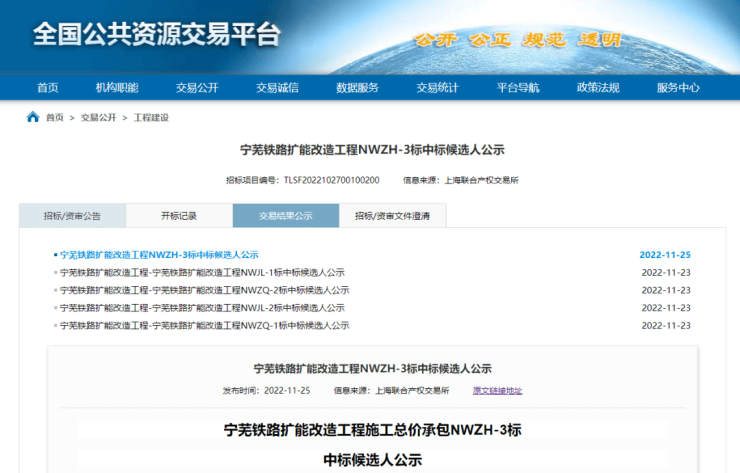Open 招标/资审文件澄清 tab
The width and height of the screenshot is (740, 473).
[x=393, y=216]
